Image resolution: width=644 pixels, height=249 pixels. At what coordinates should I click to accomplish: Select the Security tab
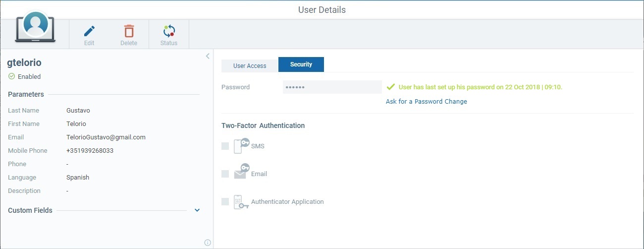301,64
